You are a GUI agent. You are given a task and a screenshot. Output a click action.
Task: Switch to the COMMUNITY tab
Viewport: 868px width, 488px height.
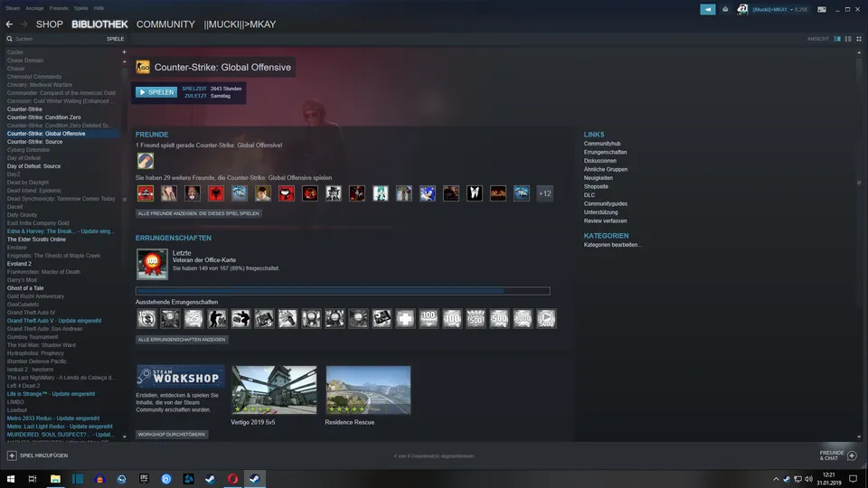tap(165, 24)
